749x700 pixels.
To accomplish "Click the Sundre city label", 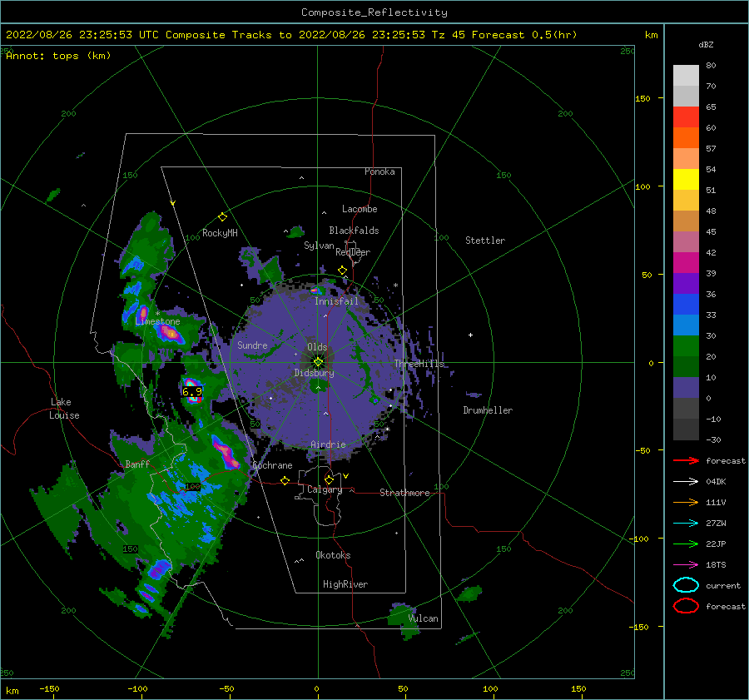I will [252, 345].
